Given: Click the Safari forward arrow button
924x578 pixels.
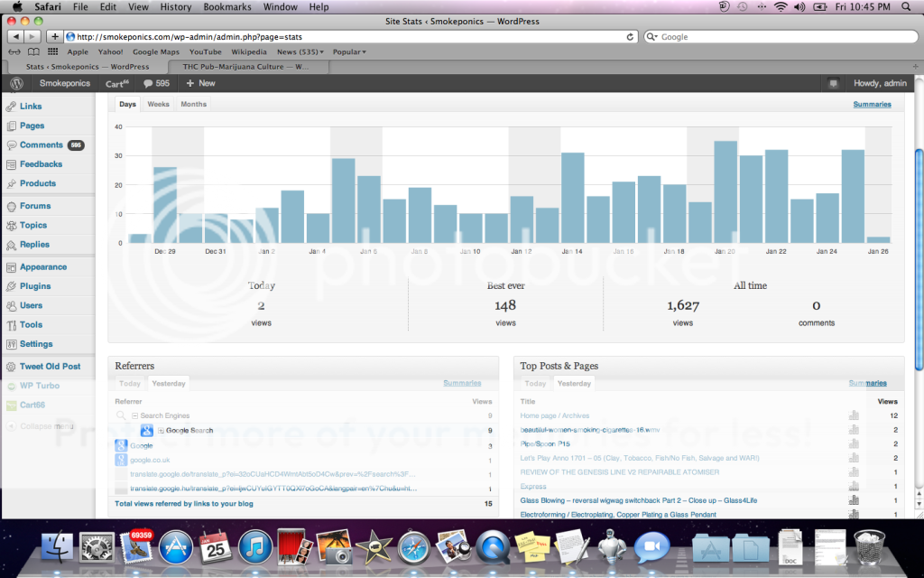Looking at the screenshot, I should [32, 36].
